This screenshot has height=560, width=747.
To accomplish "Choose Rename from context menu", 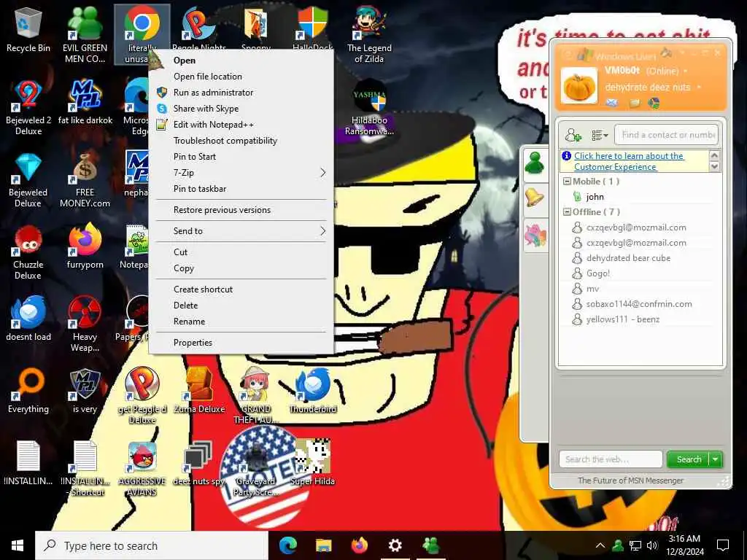I will point(189,322).
